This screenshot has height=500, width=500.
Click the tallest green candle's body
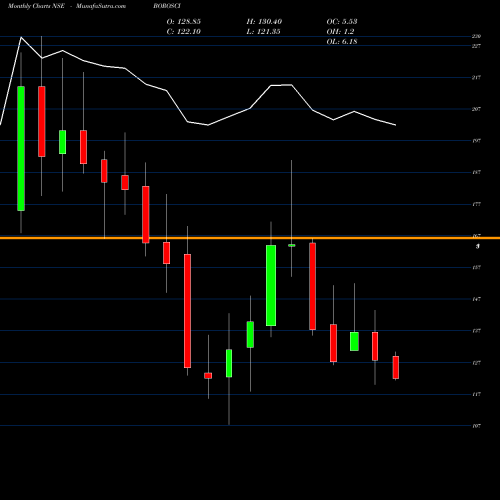tap(21, 148)
